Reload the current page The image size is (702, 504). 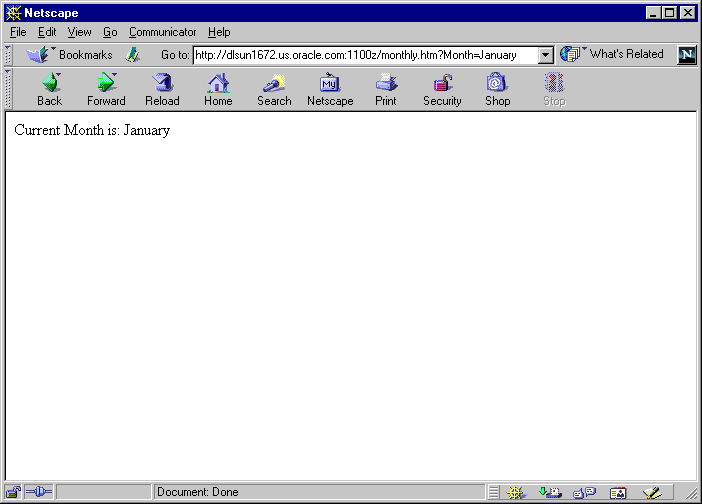tap(162, 90)
